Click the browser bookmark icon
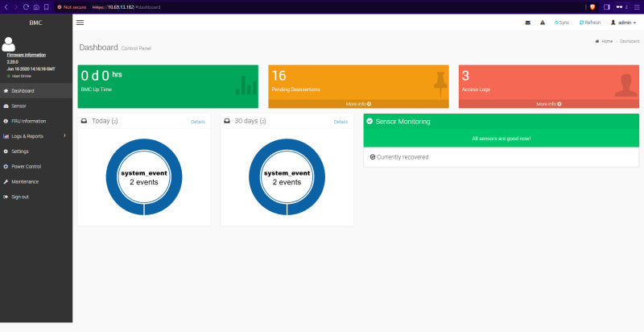Viewport: 644px width, 332px height. click(47, 7)
